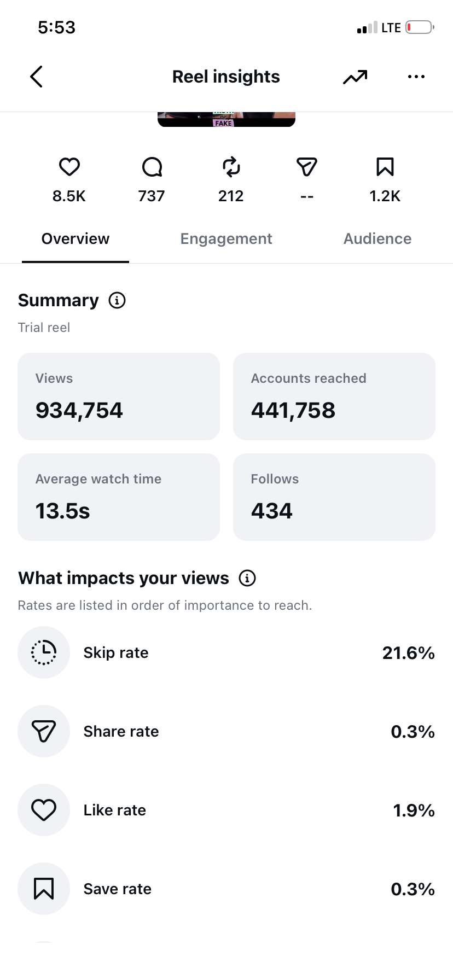Open the trending boost arrow icon
Screen dimensions: 453x980
tap(355, 77)
